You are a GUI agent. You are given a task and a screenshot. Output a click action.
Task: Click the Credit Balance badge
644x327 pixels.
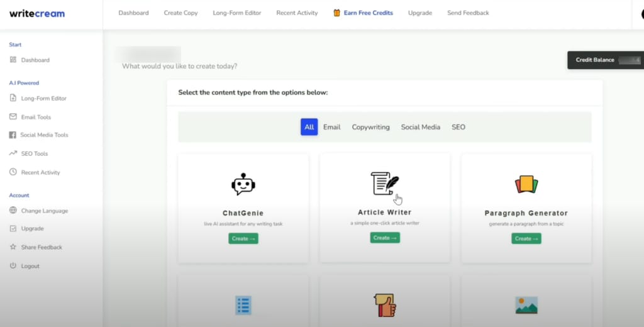pyautogui.click(x=606, y=60)
